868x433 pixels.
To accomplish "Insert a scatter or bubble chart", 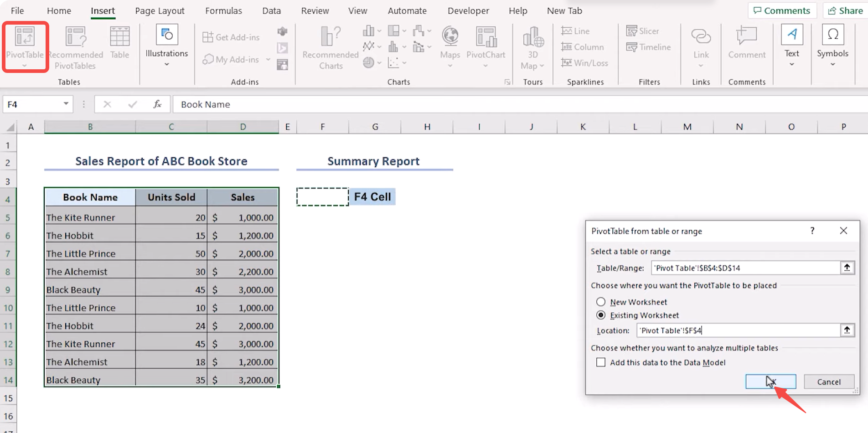I will (397, 62).
